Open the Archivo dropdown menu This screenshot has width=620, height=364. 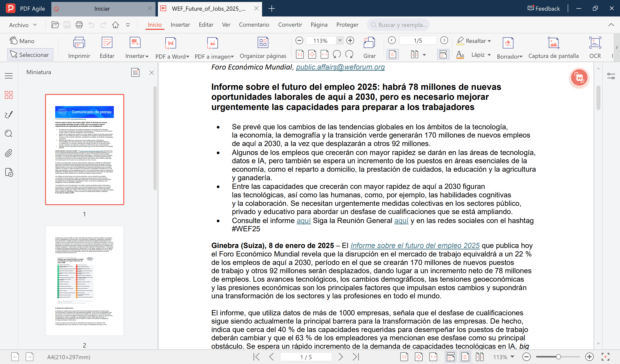click(x=23, y=25)
